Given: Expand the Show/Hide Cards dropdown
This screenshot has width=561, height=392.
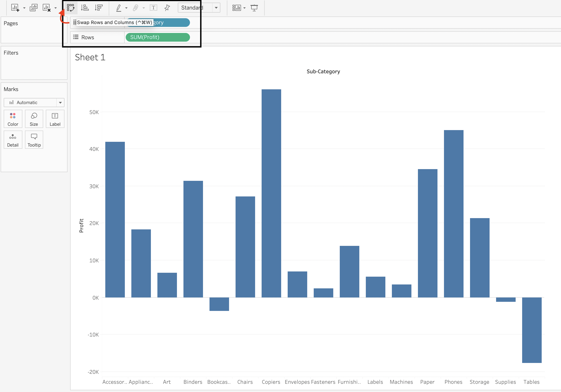Looking at the screenshot, I should tap(245, 8).
